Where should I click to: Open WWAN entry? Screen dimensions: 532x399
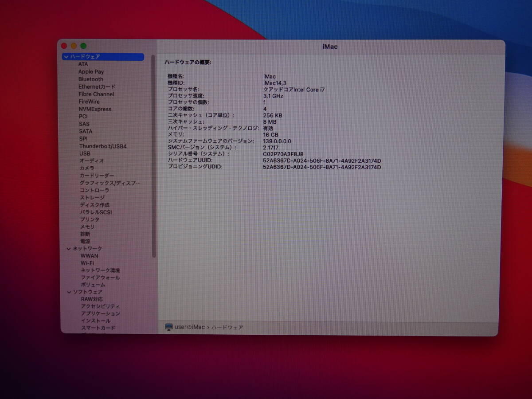click(89, 256)
